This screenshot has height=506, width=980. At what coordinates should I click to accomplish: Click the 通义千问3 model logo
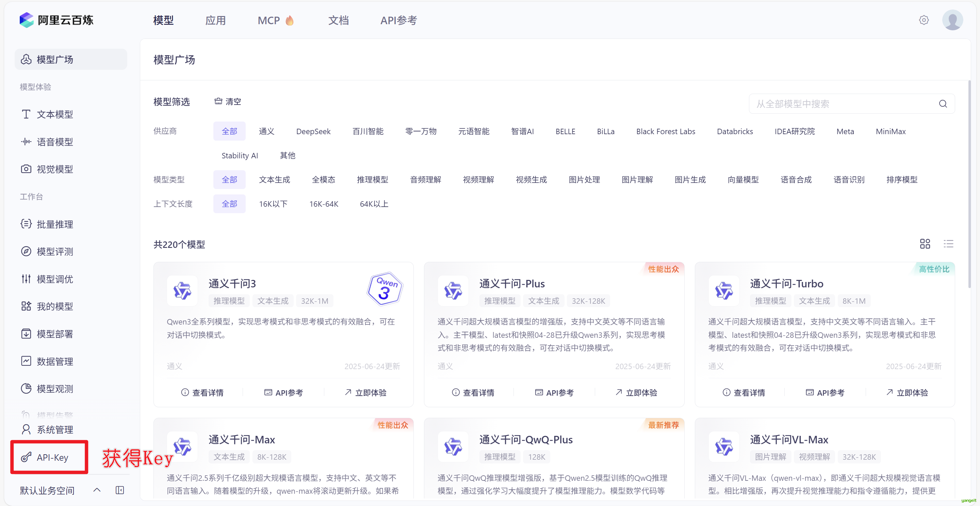182,291
